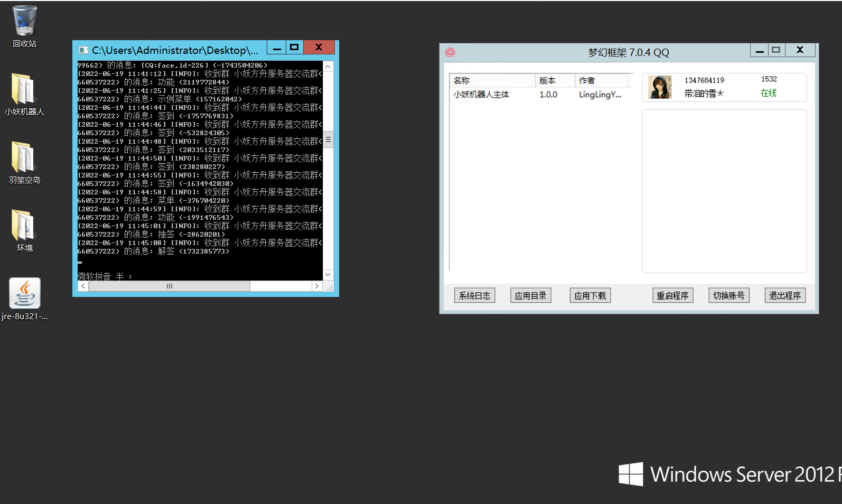The height and width of the screenshot is (504, 842).
Task: Click 切换账号 to switch account
Action: coord(728,296)
